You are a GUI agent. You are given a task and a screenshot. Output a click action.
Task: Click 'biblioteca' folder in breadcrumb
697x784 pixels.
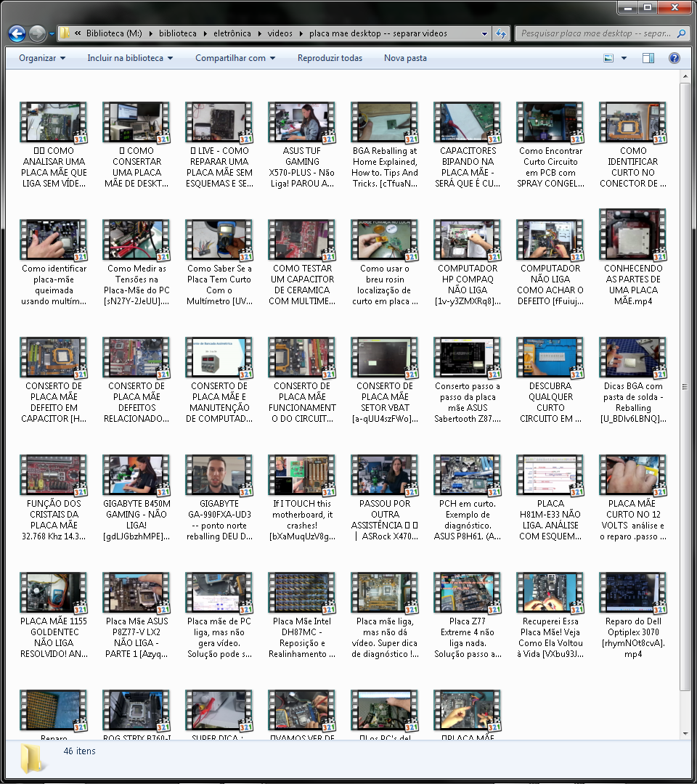pos(177,33)
